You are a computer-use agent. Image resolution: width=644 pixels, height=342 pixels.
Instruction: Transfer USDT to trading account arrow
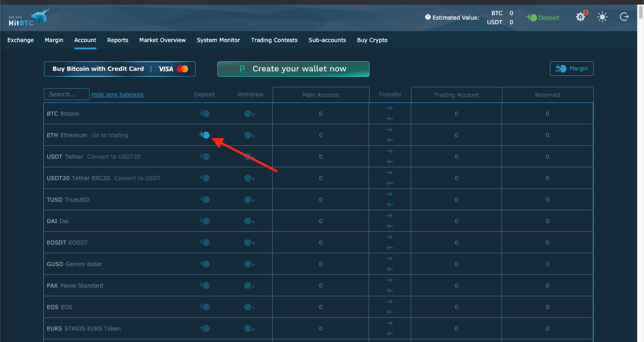tap(390, 151)
